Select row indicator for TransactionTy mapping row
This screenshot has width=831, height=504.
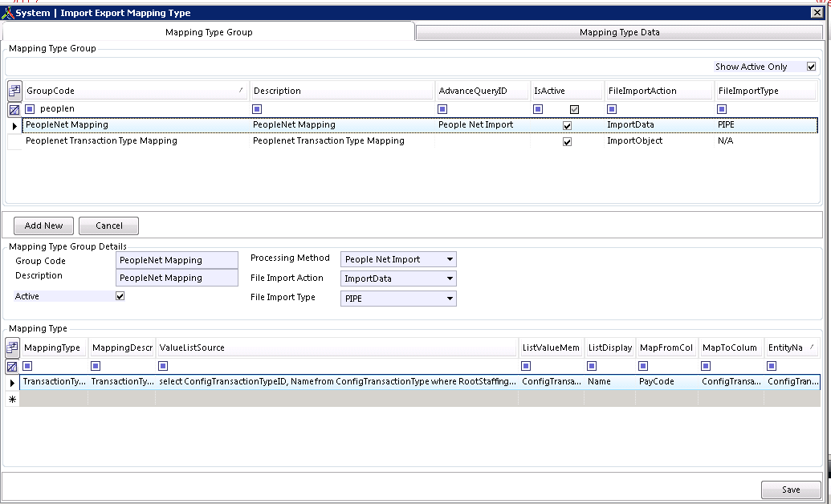(12, 382)
